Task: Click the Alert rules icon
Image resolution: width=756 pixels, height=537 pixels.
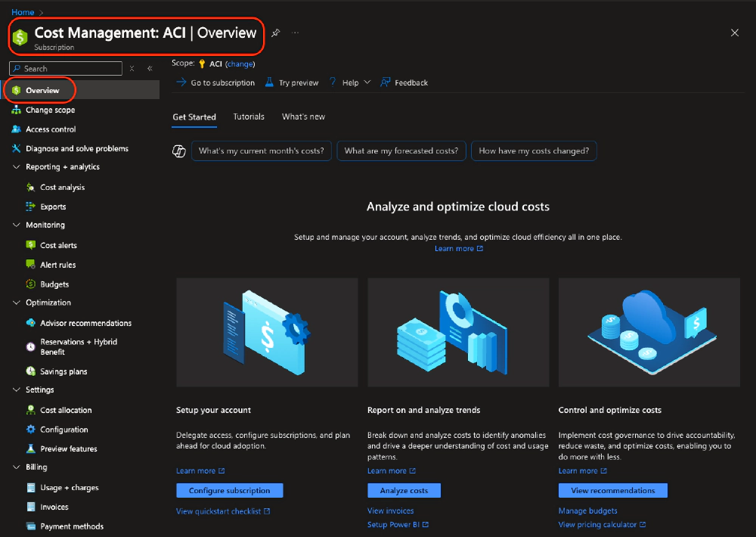Action: click(31, 265)
